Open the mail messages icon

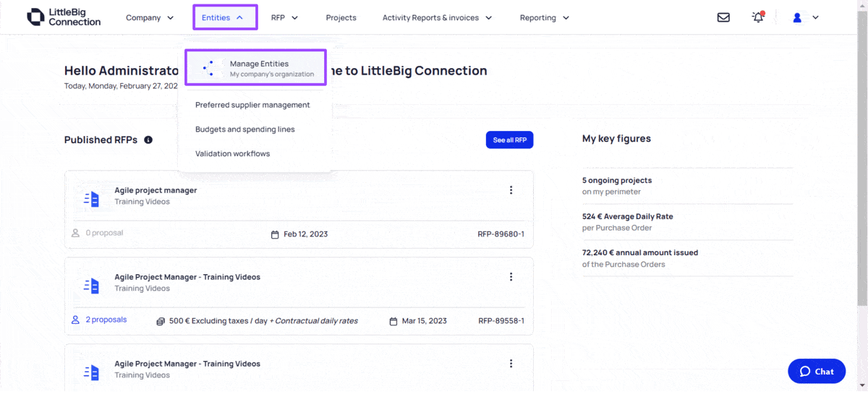[723, 17]
